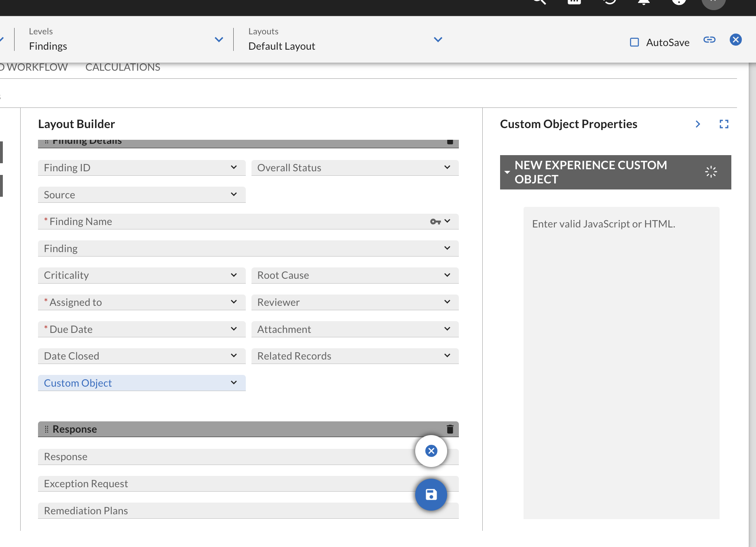Switch to the CALCULATIONS tab
The image size is (756, 547).
[123, 67]
